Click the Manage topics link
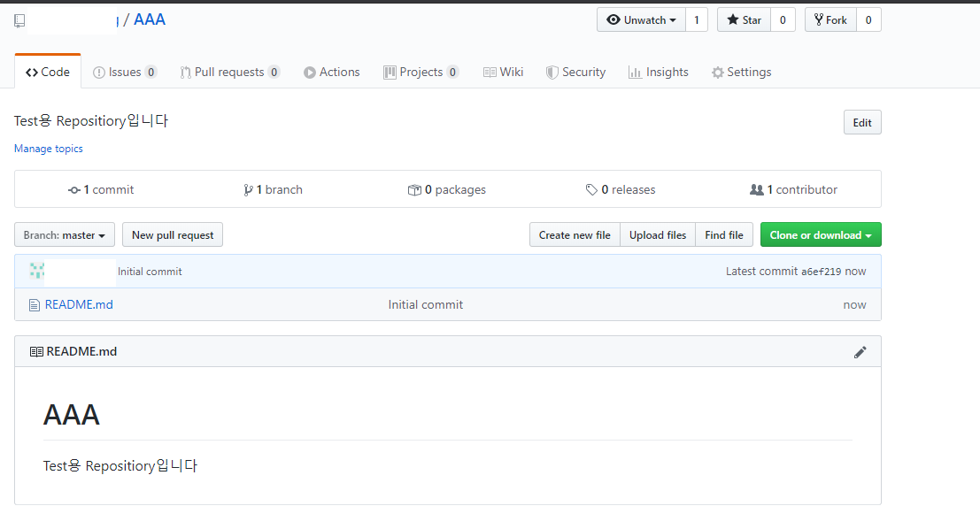The image size is (980, 506). 48,149
